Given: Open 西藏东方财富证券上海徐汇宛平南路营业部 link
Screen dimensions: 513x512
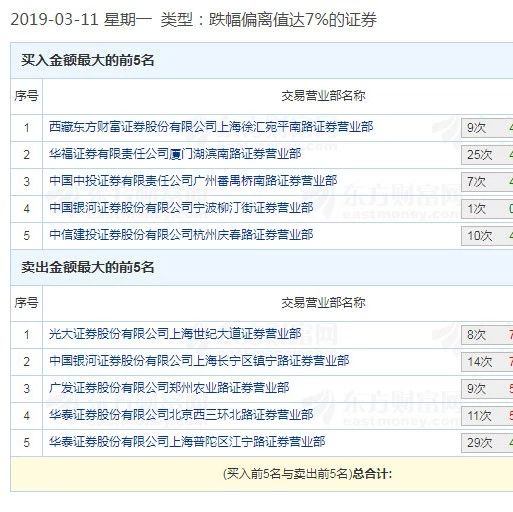Looking at the screenshot, I should 211,127.
